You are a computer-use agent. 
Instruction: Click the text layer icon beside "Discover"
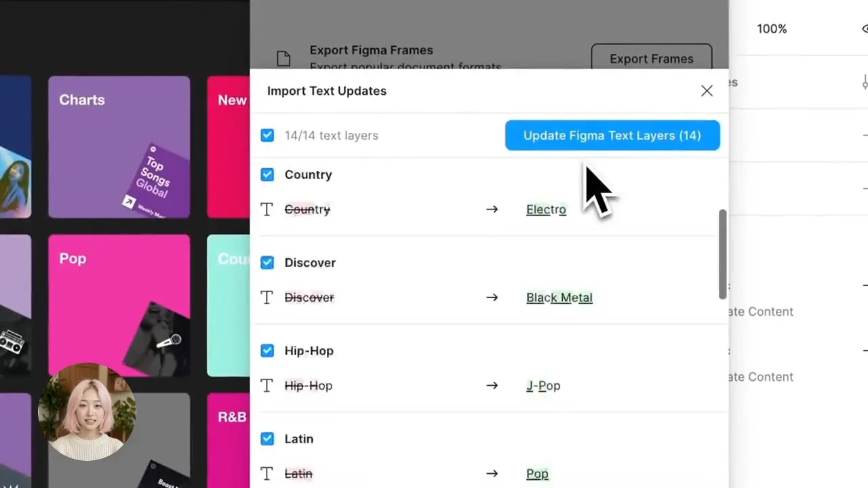(x=266, y=298)
